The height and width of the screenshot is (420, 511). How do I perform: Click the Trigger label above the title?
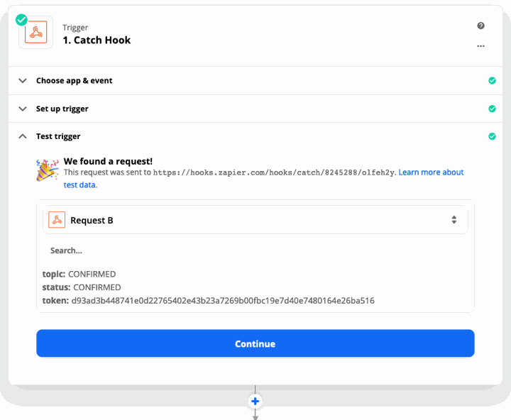75,28
